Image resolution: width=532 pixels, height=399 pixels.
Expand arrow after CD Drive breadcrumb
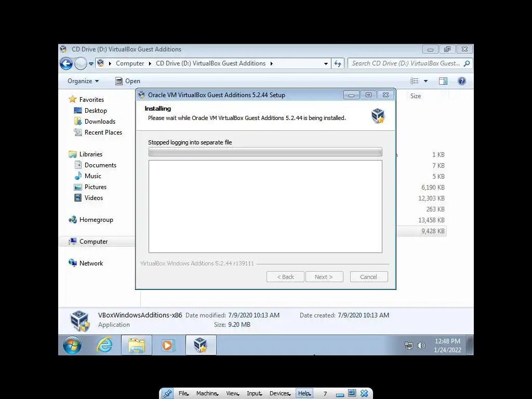[x=271, y=63]
